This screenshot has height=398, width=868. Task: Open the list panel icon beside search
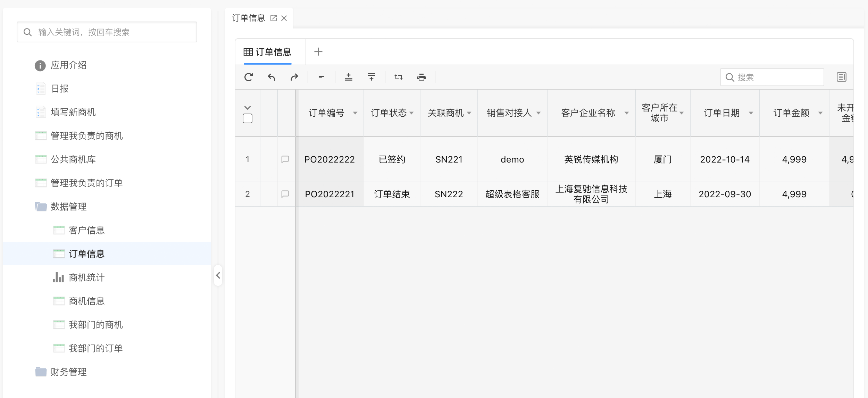pos(841,77)
